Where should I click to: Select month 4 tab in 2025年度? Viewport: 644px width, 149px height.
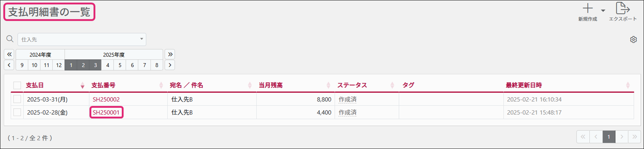108,65
